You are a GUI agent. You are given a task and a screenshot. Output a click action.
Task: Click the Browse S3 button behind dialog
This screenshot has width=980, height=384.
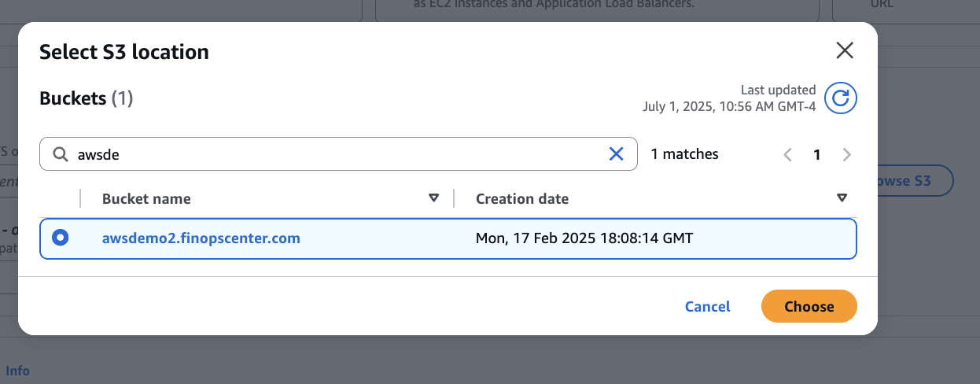coord(912,181)
